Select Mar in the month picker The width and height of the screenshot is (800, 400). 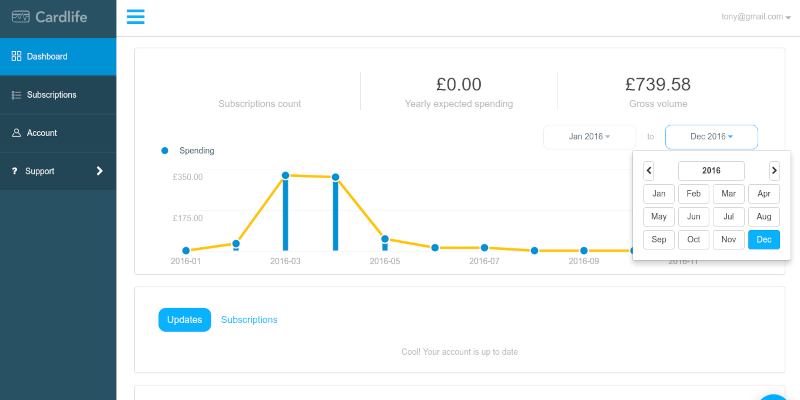pyautogui.click(x=728, y=193)
